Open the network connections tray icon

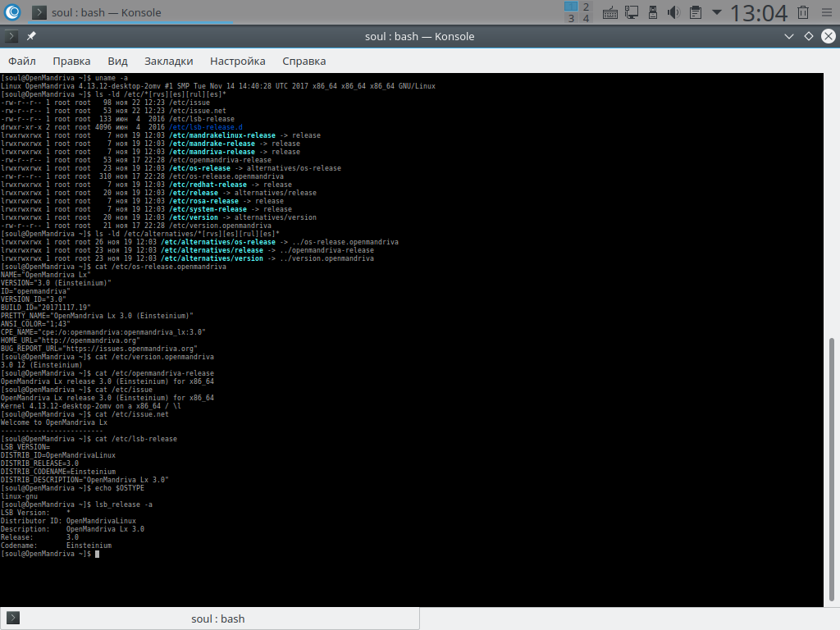(632, 12)
